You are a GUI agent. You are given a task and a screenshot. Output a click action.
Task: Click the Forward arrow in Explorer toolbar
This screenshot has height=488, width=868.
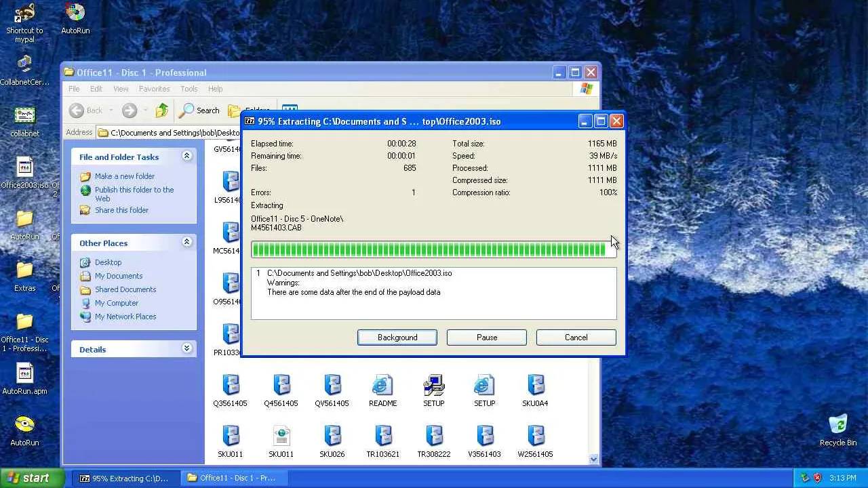129,110
